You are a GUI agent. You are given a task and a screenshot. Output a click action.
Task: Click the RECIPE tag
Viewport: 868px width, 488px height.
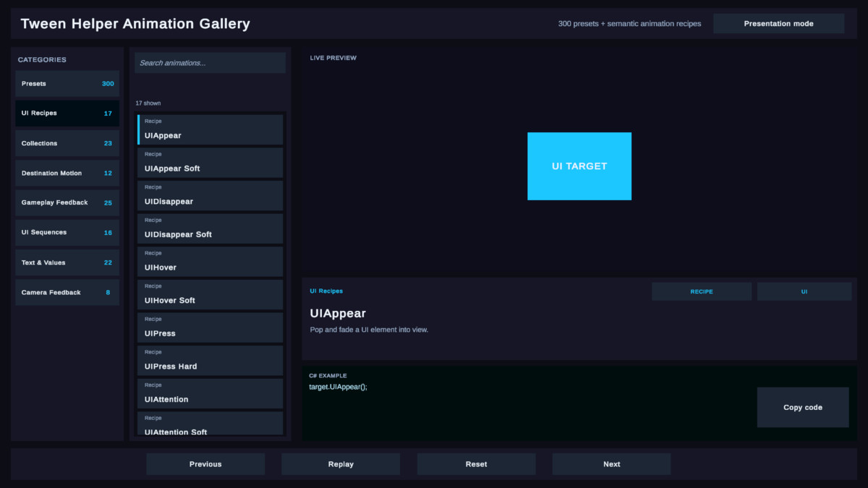coord(702,291)
